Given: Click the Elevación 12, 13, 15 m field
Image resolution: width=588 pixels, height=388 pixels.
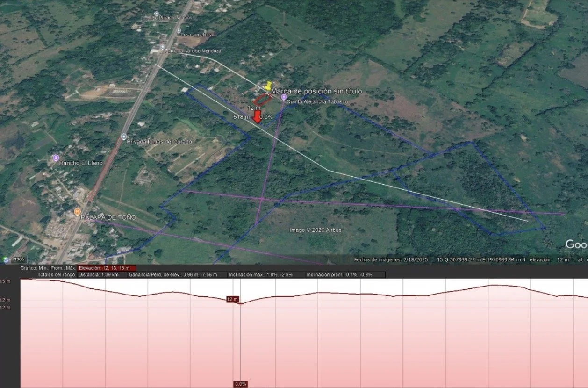Looking at the screenshot, I should (x=107, y=268).
